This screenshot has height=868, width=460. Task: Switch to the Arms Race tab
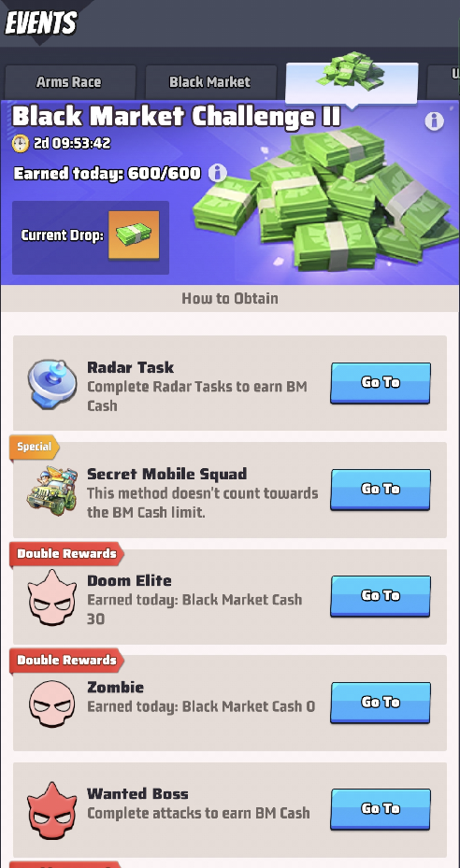(x=70, y=82)
